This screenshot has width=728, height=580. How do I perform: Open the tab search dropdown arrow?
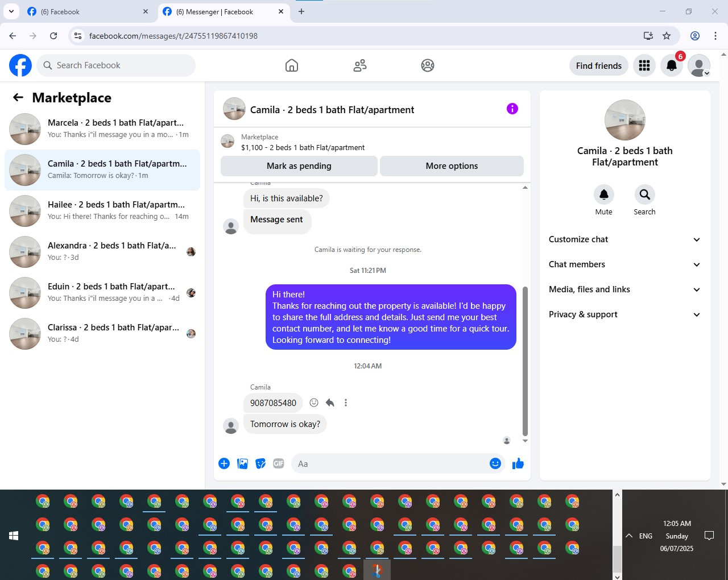(11, 11)
